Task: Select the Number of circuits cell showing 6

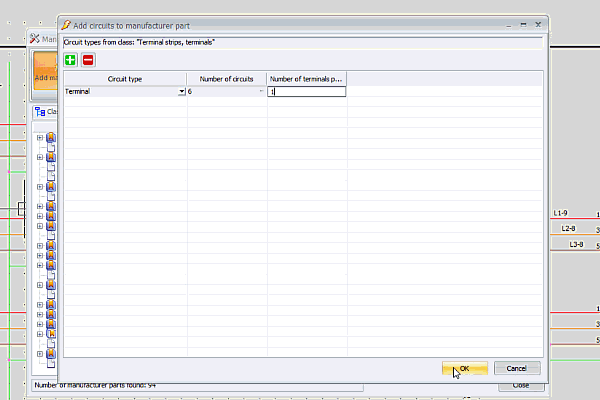Action: click(226, 91)
